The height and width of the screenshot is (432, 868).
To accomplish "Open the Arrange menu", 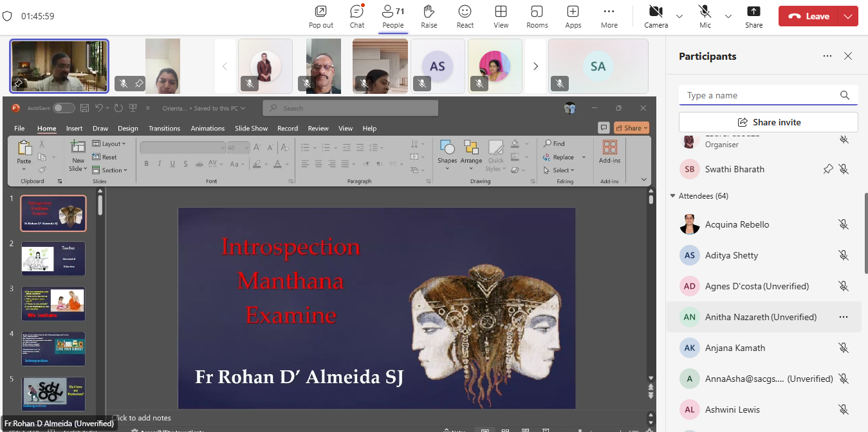I will (471, 154).
